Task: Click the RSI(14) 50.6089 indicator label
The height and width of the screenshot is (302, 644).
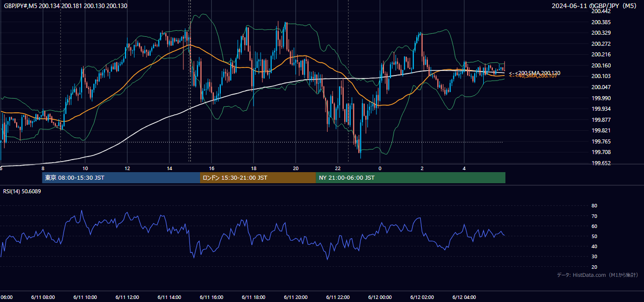Action: 22,191
